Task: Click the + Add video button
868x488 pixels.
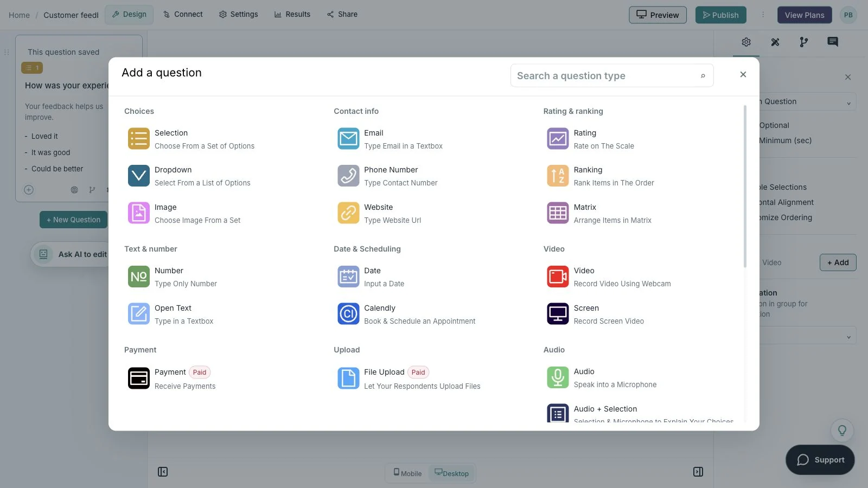Action: click(x=838, y=263)
